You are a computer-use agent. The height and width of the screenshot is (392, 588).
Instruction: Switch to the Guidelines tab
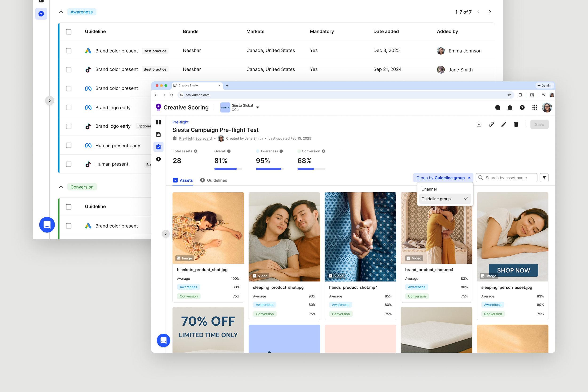214,180
